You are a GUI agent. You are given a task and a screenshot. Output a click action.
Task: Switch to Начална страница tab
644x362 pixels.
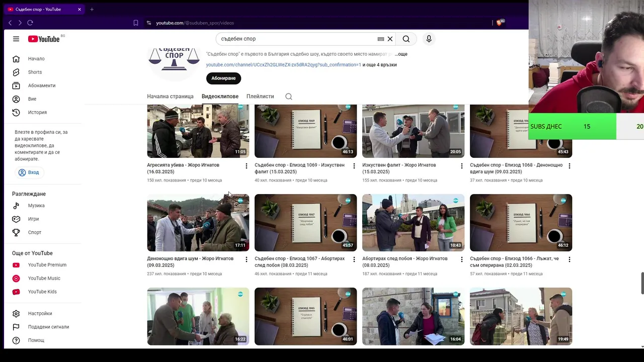point(170,96)
